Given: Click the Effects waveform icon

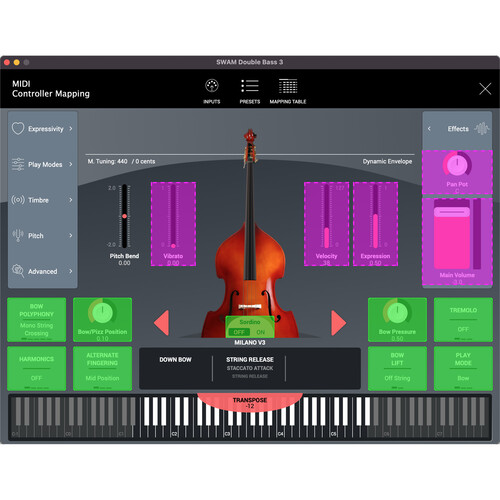Looking at the screenshot, I should (482, 129).
